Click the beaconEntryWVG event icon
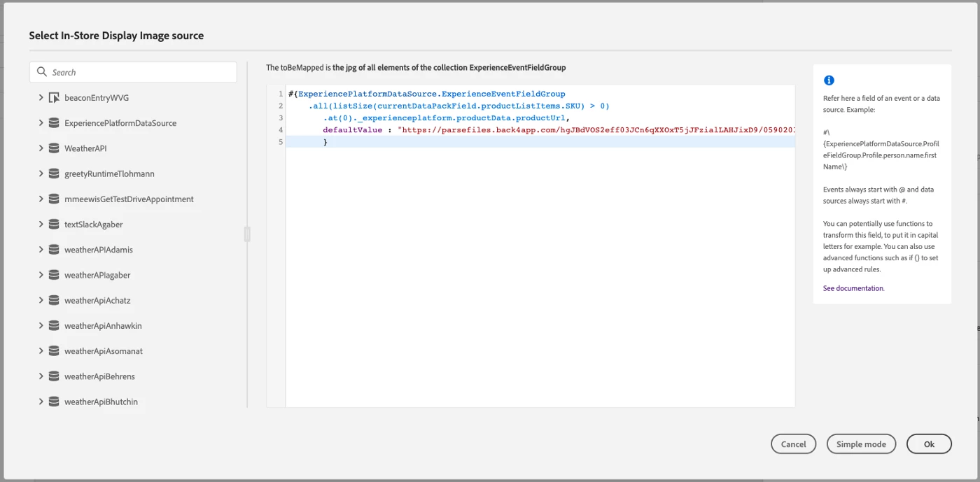The width and height of the screenshot is (980, 482). [x=54, y=98]
